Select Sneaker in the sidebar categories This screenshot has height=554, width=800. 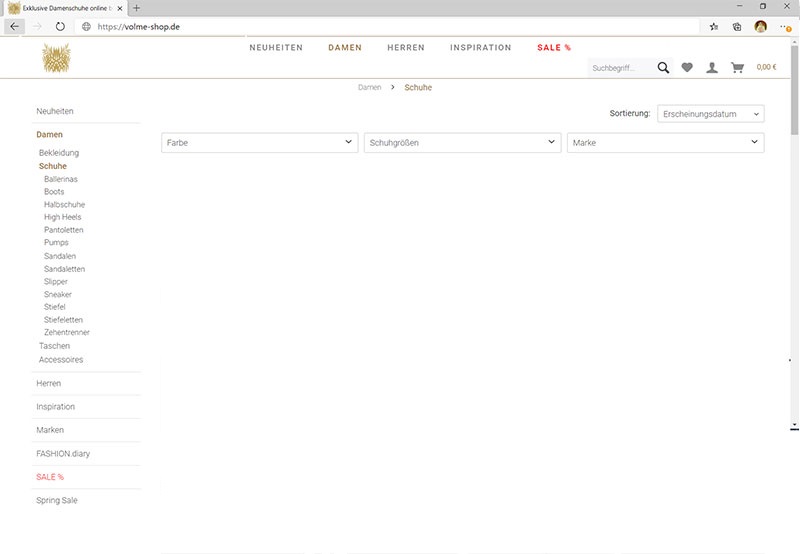pyautogui.click(x=58, y=295)
